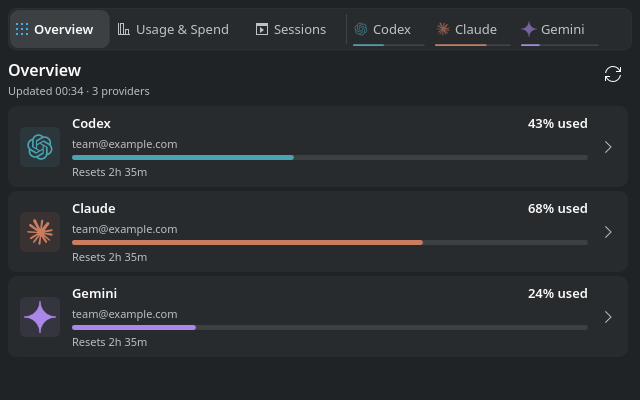
Task: Click the "Updated 00:34 · 3 providers" status text
Action: [79, 91]
